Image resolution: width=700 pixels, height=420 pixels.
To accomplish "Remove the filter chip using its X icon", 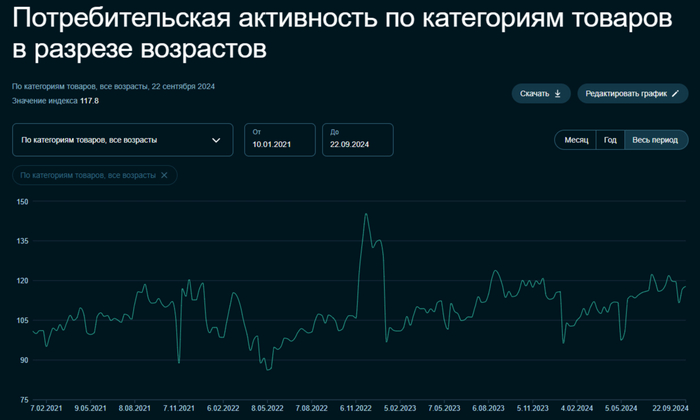I will [x=165, y=175].
